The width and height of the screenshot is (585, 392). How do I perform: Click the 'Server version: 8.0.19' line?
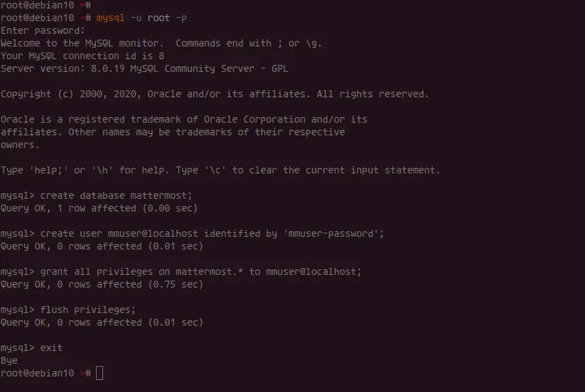pyautogui.click(x=144, y=68)
